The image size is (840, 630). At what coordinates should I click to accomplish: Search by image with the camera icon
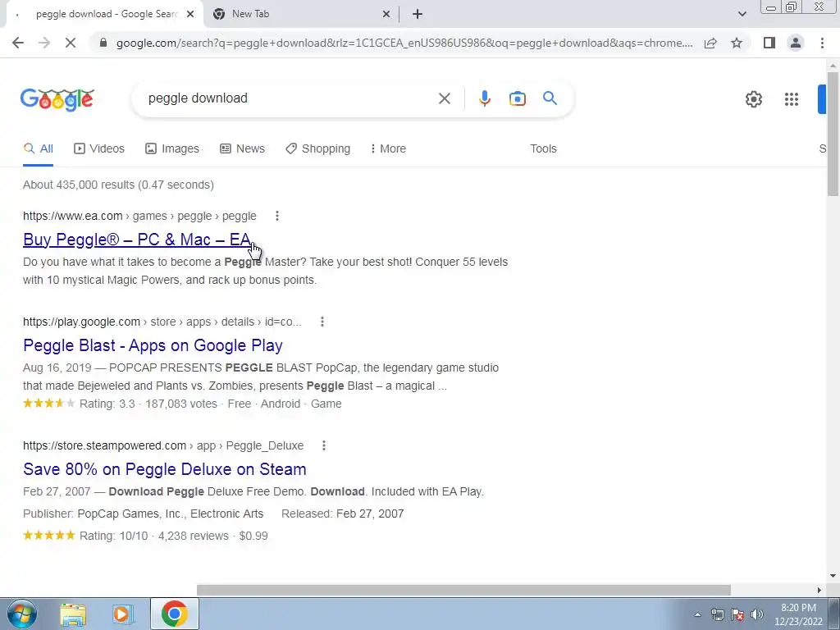click(517, 98)
